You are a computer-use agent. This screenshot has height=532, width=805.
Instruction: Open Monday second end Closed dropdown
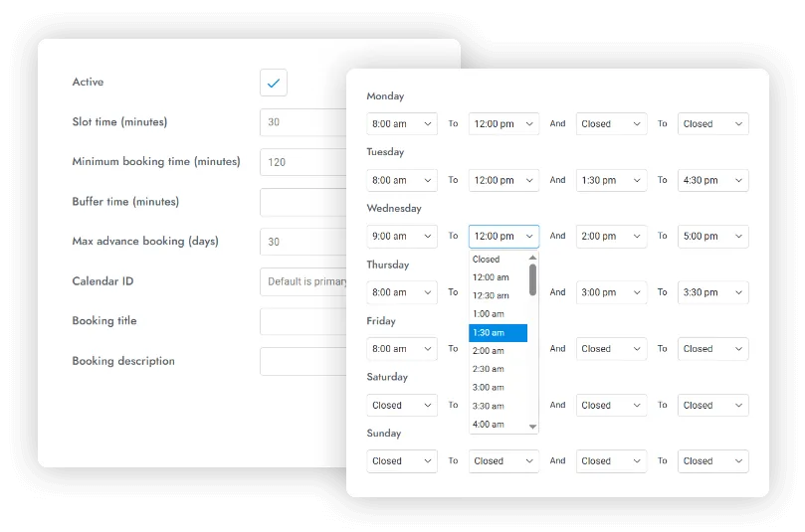coord(713,123)
